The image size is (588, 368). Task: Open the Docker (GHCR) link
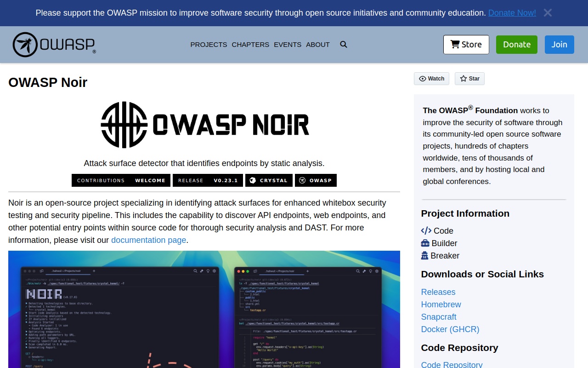450,329
